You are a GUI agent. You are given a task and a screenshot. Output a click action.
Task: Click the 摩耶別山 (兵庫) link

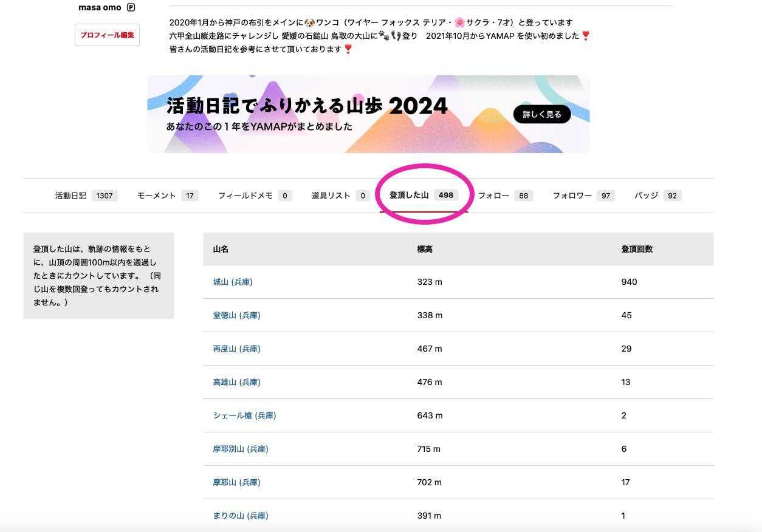pos(241,449)
